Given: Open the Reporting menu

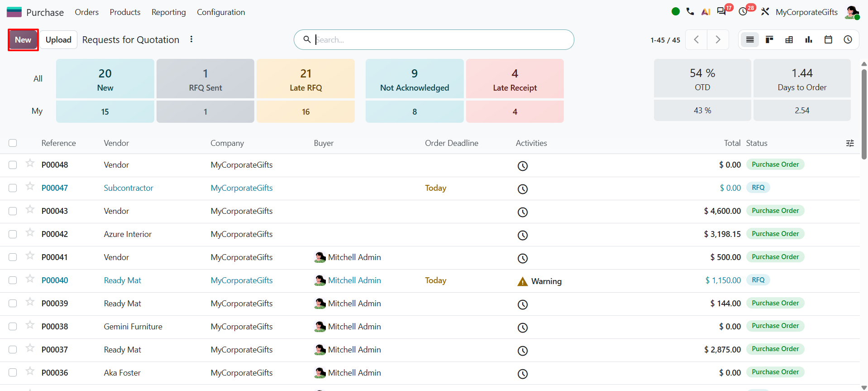Looking at the screenshot, I should click(x=168, y=12).
